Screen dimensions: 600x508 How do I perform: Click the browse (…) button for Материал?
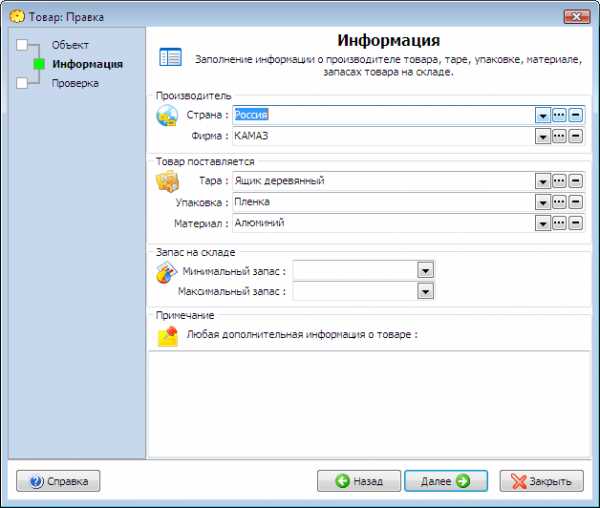(x=560, y=223)
